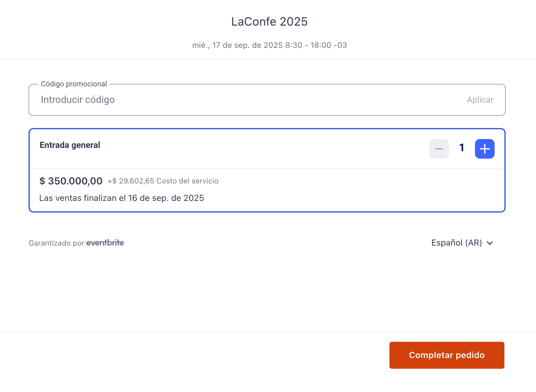This screenshot has height=392, width=536.
Task: Click the $ 350.000,00 ticket price
Action: click(x=71, y=181)
